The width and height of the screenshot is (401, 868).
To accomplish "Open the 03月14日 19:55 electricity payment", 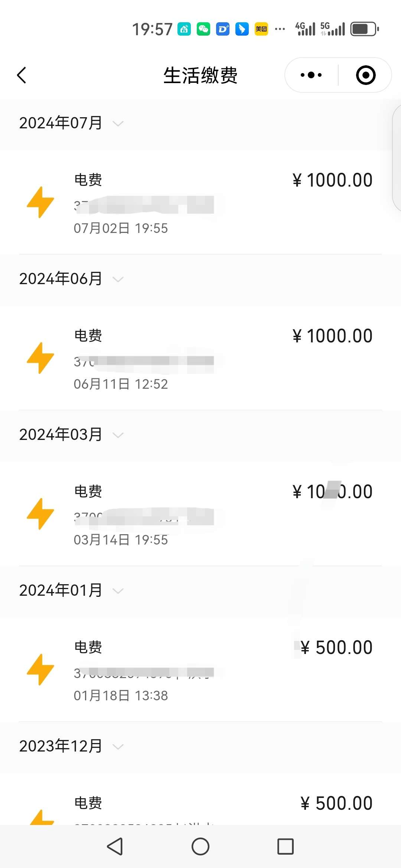I will (200, 514).
